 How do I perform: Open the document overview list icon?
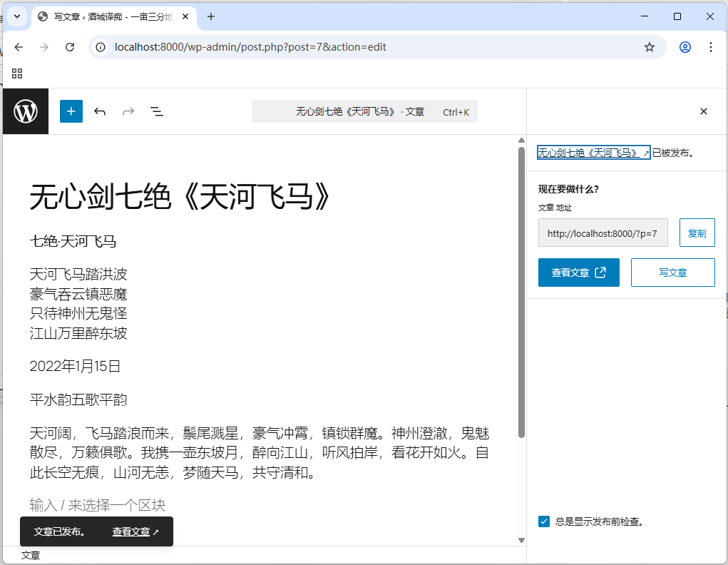[x=156, y=111]
